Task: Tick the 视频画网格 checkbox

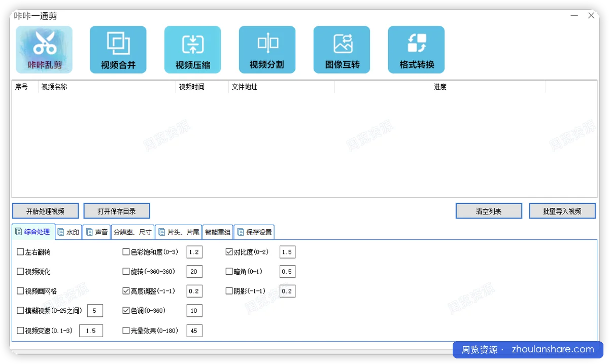Action: point(20,291)
